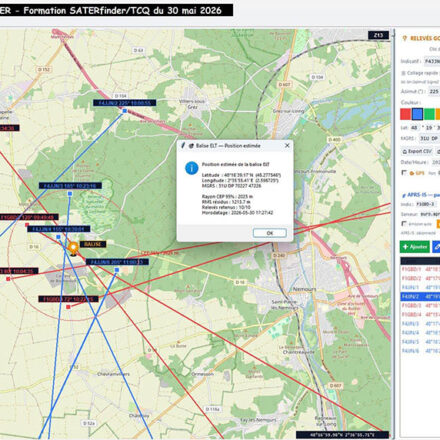The image size is (440, 440).
Task: Toggle the émission auto checkbox
Action: (x=404, y=224)
